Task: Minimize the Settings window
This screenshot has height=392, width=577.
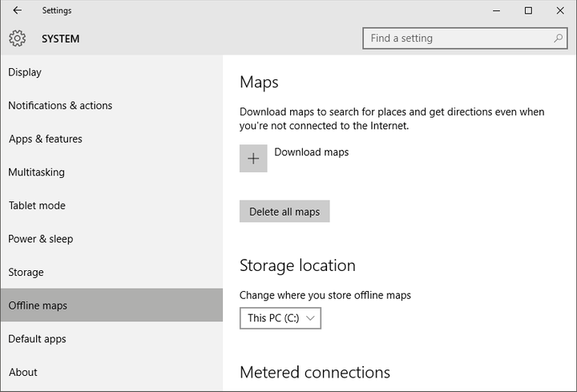Action: (496, 10)
